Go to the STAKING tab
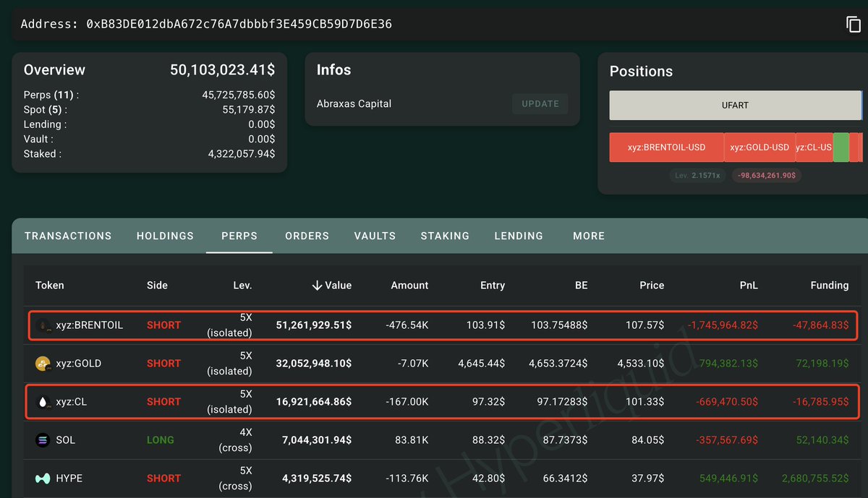This screenshot has height=498, width=868. pyautogui.click(x=446, y=236)
